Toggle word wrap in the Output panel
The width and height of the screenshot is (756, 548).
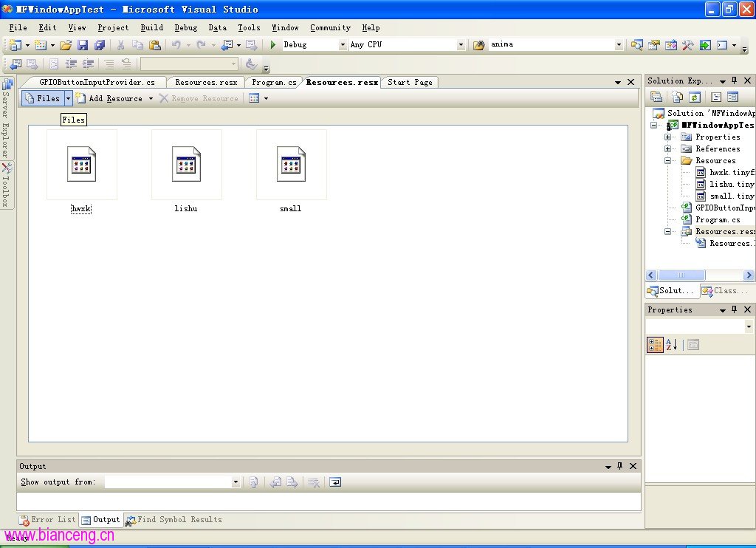pos(335,482)
